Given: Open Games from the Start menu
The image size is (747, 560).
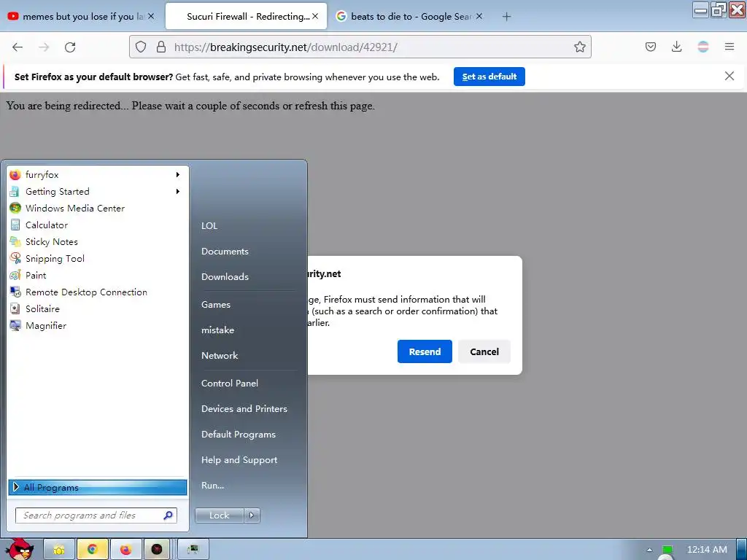Looking at the screenshot, I should tap(216, 305).
